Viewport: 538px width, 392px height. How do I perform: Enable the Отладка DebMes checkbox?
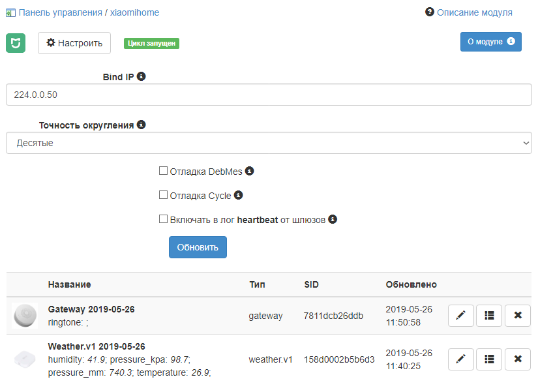pos(164,171)
